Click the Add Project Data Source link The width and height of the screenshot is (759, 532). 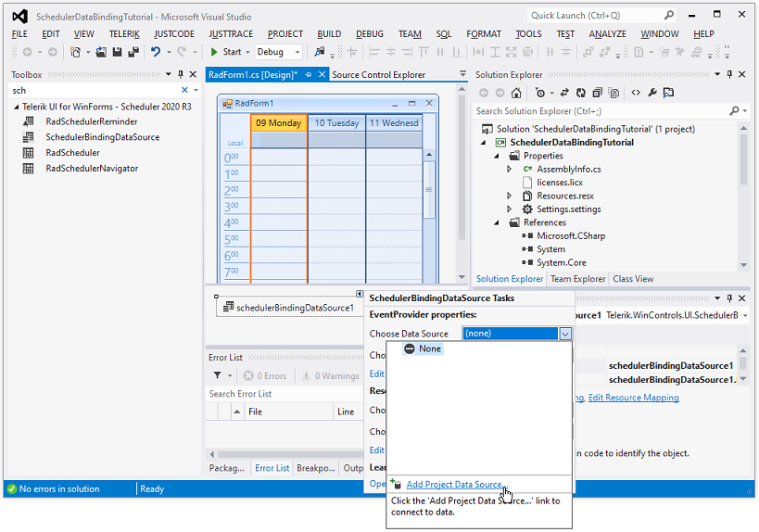[457, 484]
